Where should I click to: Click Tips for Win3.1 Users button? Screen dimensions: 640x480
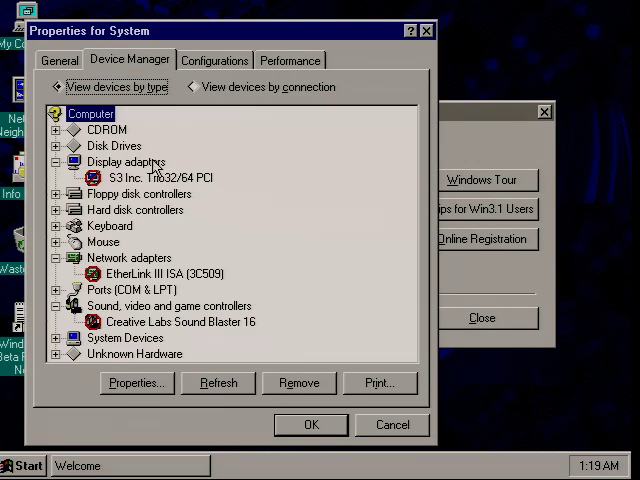489,209
